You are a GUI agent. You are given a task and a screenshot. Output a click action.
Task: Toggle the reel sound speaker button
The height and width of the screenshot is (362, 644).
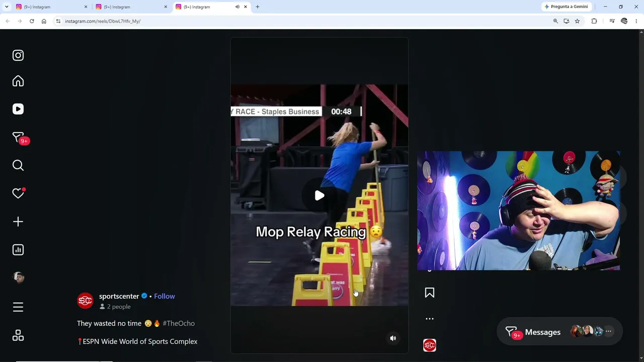coord(393,338)
